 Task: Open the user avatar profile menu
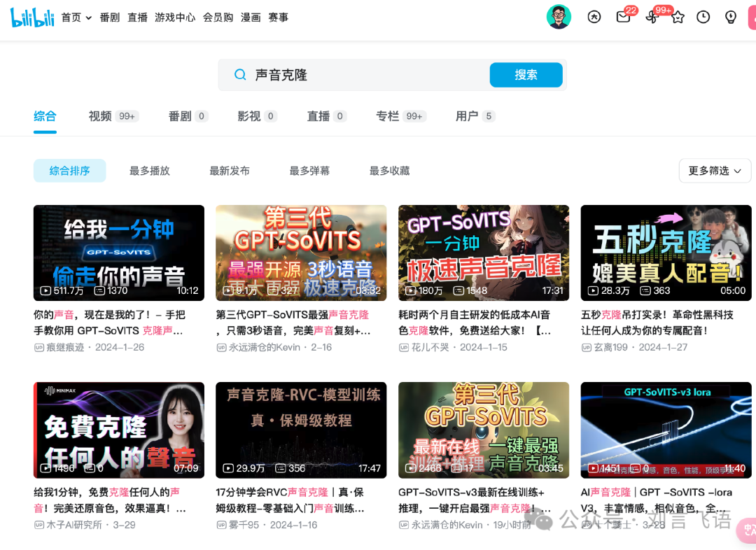pos(559,17)
